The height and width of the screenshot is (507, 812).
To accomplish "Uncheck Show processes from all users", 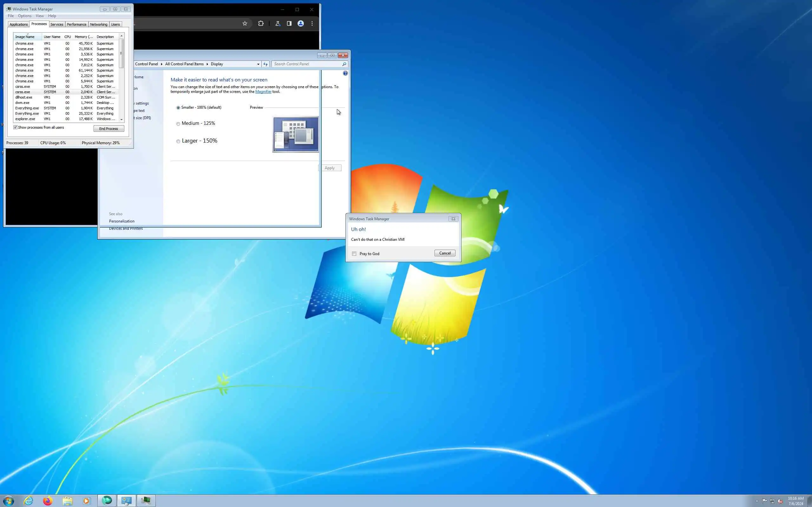I will [16, 127].
